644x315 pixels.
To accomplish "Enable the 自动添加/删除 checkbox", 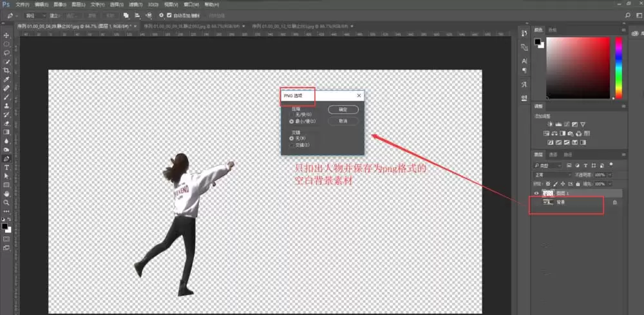I will pyautogui.click(x=169, y=15).
